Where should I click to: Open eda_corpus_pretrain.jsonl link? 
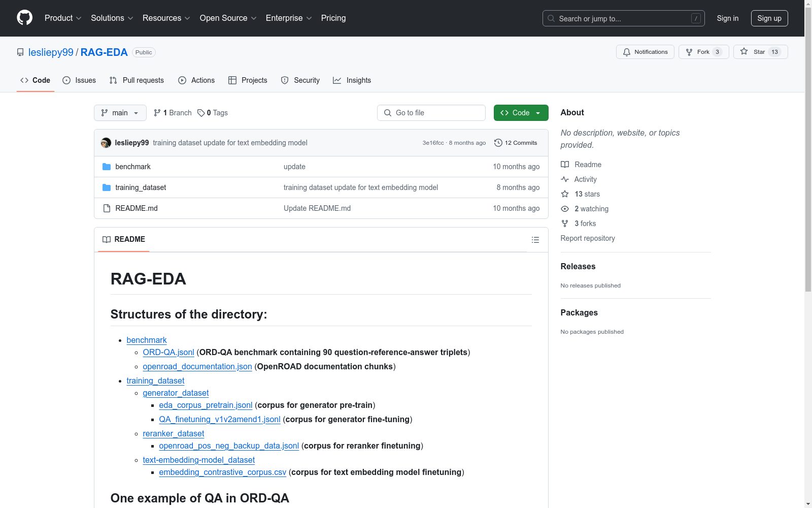[206, 405]
